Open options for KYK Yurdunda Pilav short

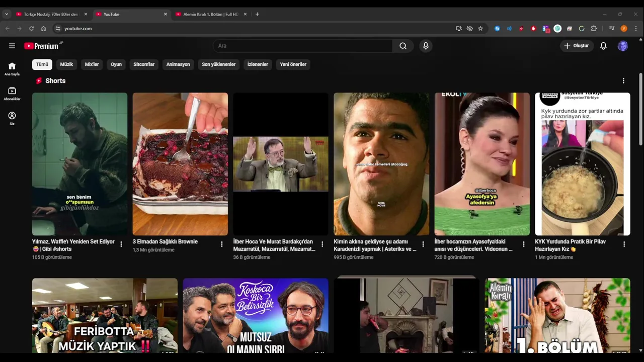point(624,244)
